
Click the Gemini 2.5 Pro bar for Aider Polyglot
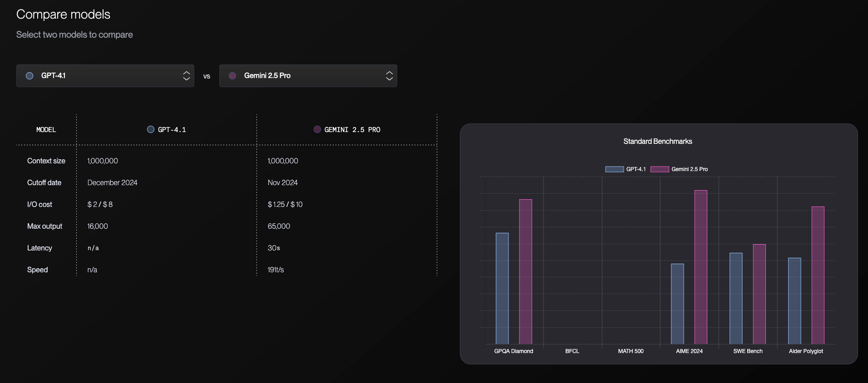tap(818, 275)
